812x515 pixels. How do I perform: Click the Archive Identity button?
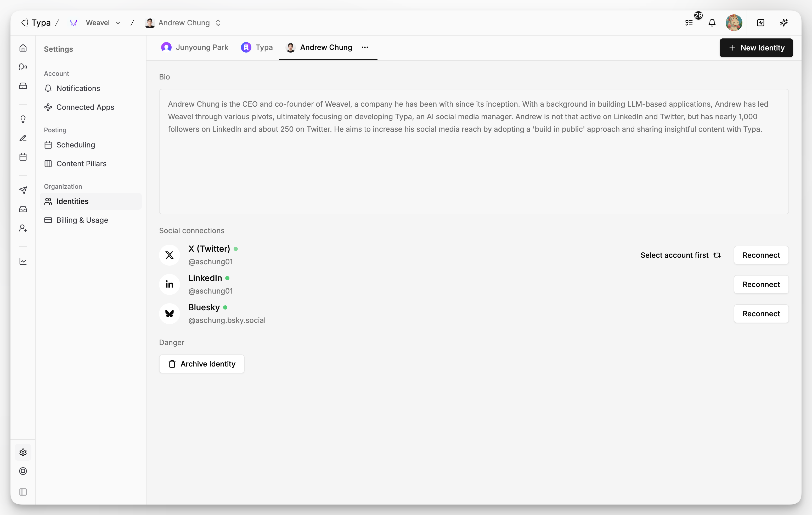click(x=202, y=364)
